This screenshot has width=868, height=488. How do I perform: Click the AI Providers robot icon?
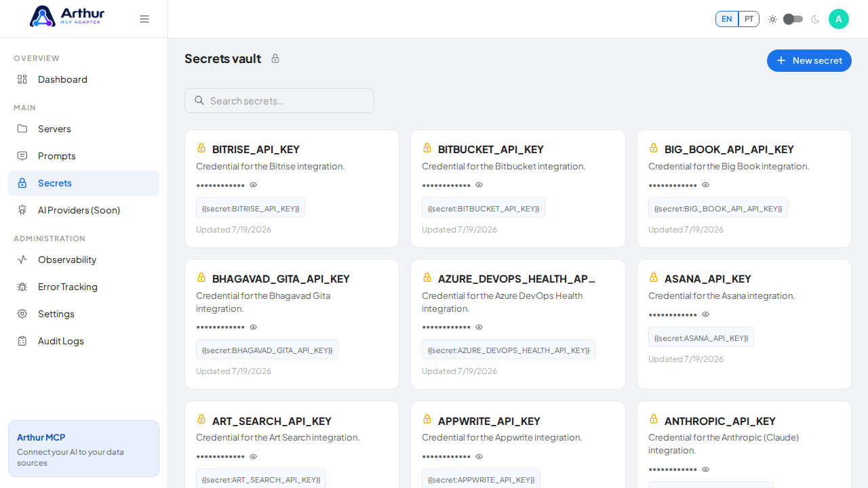click(x=22, y=210)
